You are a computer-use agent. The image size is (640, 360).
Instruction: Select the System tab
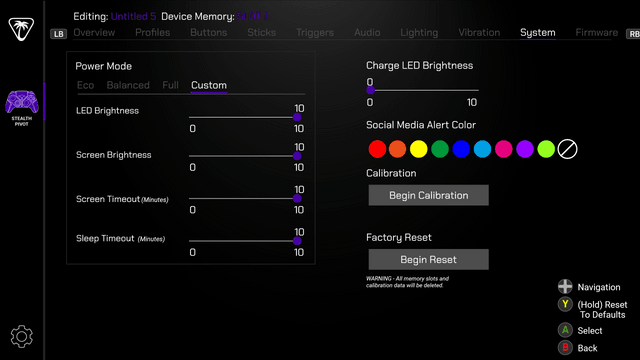point(538,33)
